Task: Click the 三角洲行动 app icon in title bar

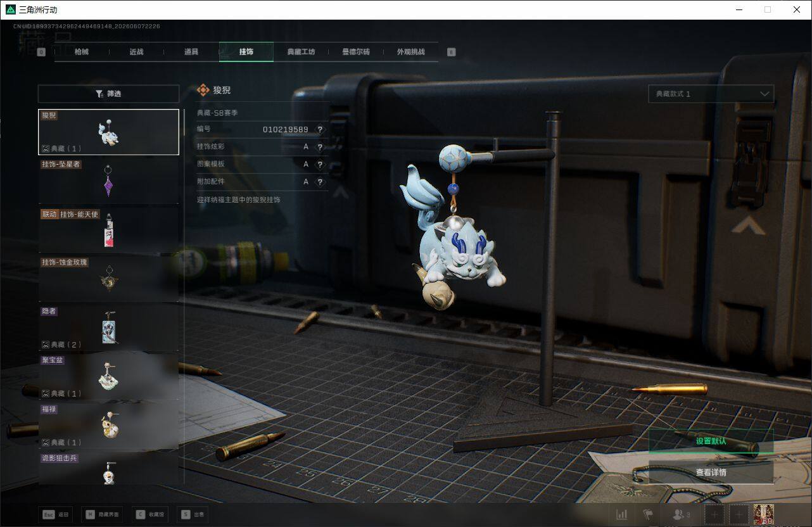Action: [x=10, y=10]
